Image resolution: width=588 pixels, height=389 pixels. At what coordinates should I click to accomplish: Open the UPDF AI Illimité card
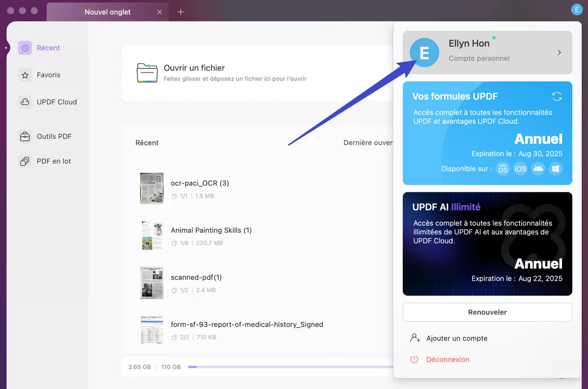tap(487, 244)
